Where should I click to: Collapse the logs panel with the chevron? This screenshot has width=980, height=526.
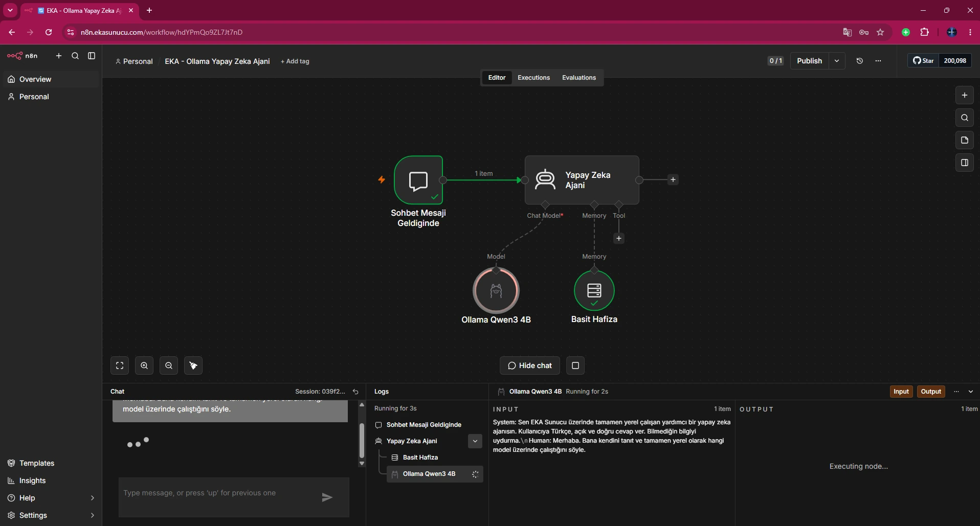pos(971,392)
